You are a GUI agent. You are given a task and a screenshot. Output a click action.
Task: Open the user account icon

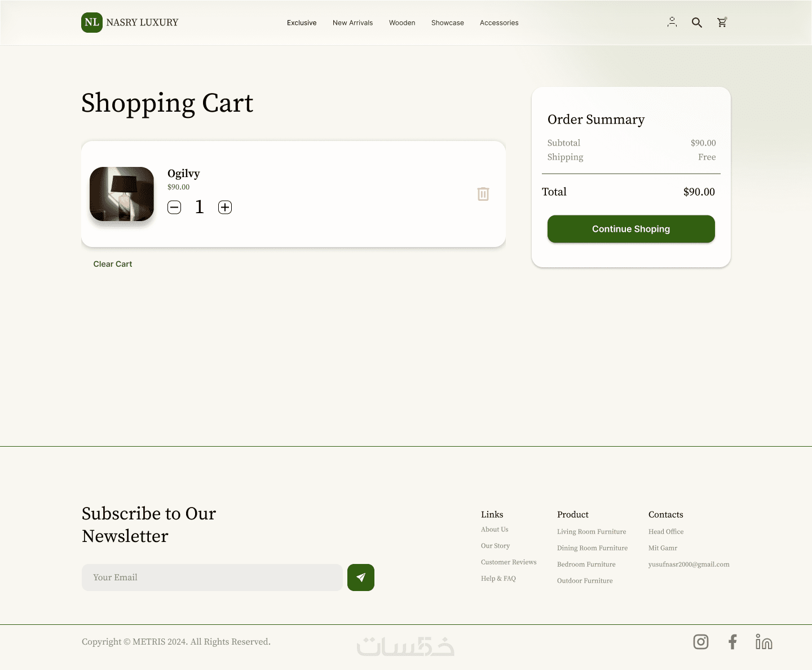pyautogui.click(x=672, y=23)
